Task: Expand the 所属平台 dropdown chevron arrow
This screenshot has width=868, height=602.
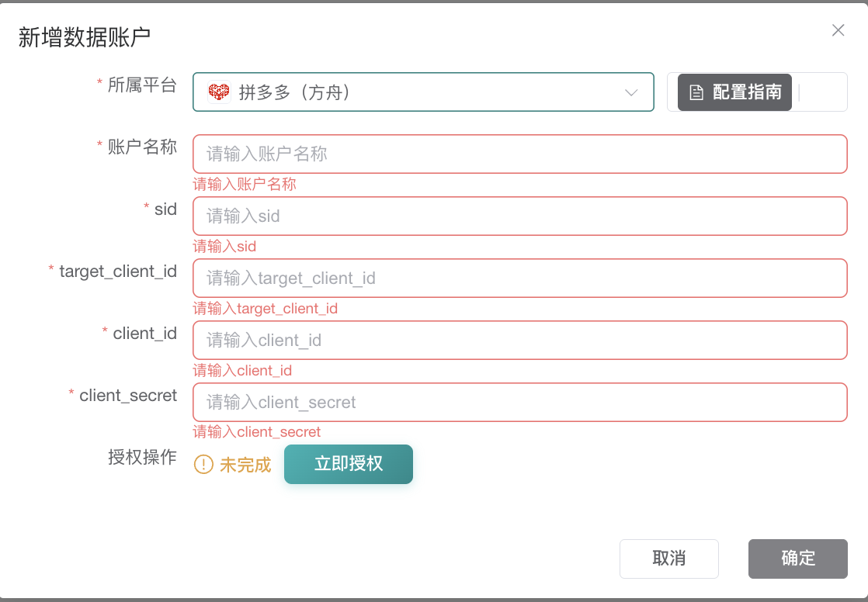Action: tap(631, 93)
